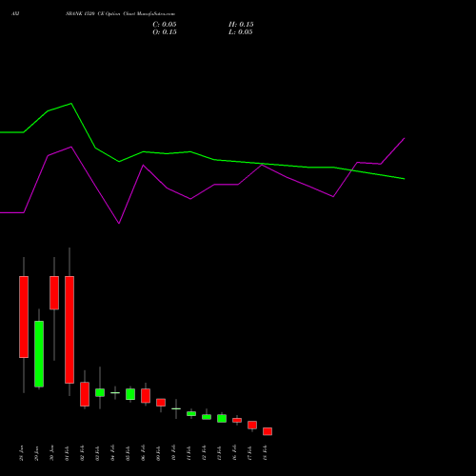
Task: Select the red candle for 02 Feb
Action: click(85, 394)
